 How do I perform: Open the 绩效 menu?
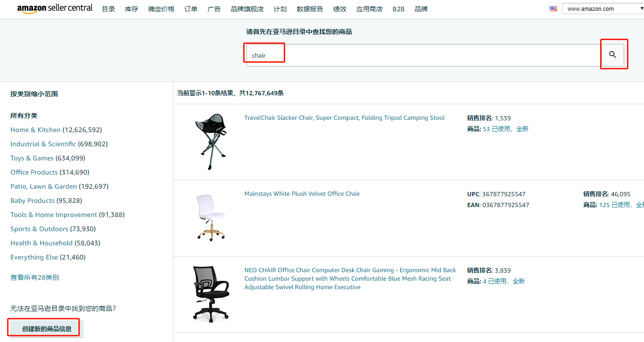click(x=340, y=9)
